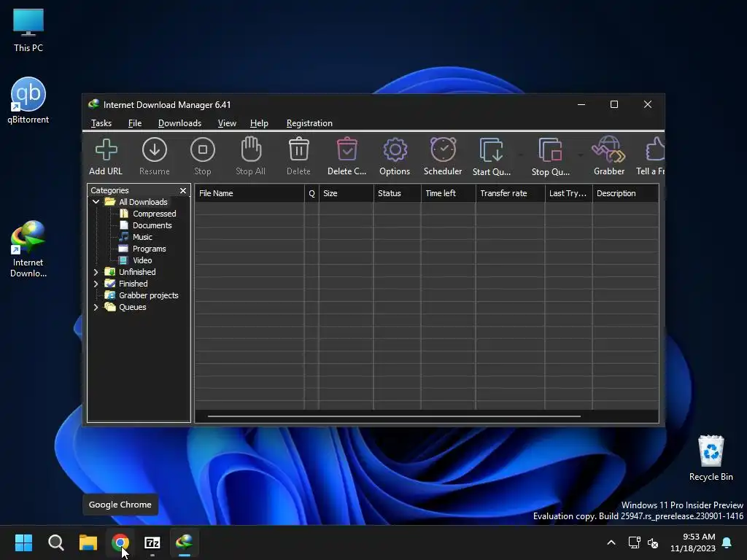Image resolution: width=747 pixels, height=560 pixels.
Task: Click the Tell a Friend thumbs-up icon
Action: click(654, 150)
